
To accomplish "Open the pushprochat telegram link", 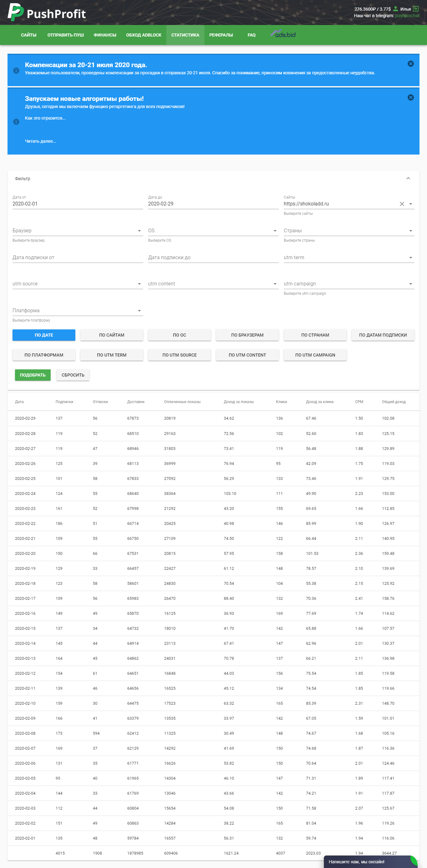I will coord(407,16).
